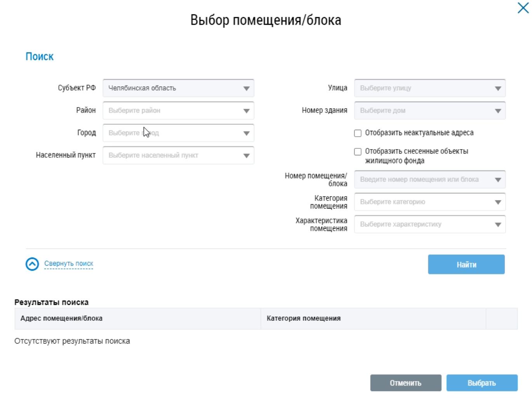Open the 'Город' dropdown list
The height and width of the screenshot is (400, 532).
click(x=246, y=133)
